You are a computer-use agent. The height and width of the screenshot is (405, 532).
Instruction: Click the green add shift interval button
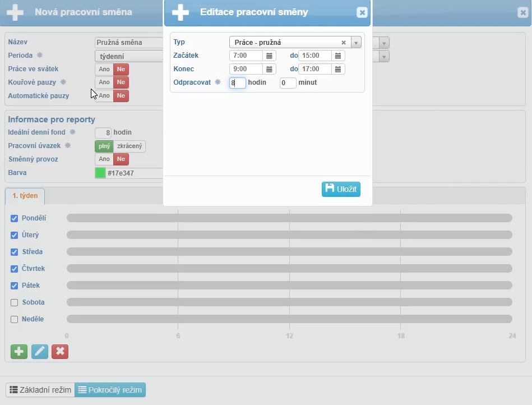(x=19, y=351)
